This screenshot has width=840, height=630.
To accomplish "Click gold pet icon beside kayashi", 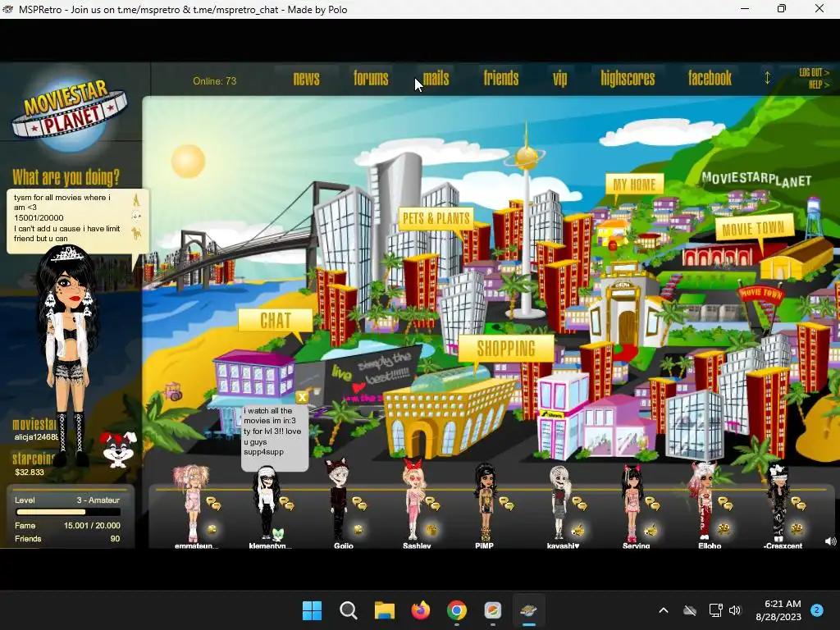I will coord(578,530).
